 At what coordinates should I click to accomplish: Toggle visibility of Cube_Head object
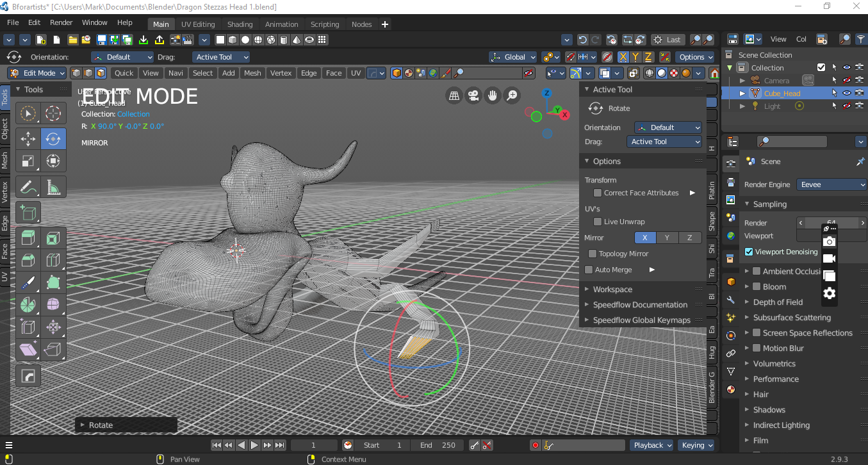point(846,94)
